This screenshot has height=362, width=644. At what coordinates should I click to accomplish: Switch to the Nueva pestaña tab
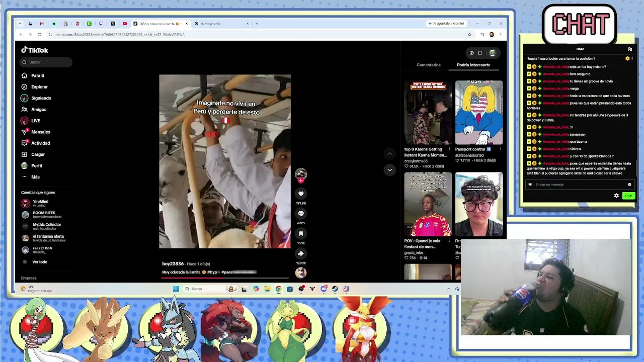pyautogui.click(x=221, y=24)
